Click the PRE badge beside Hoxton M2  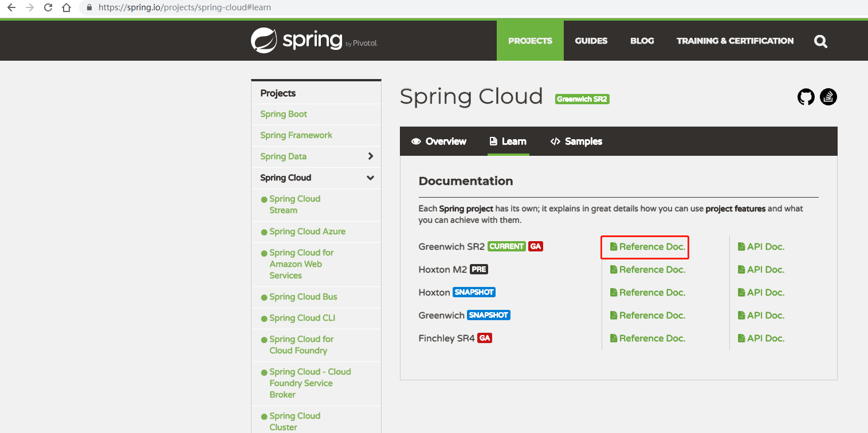pos(479,269)
